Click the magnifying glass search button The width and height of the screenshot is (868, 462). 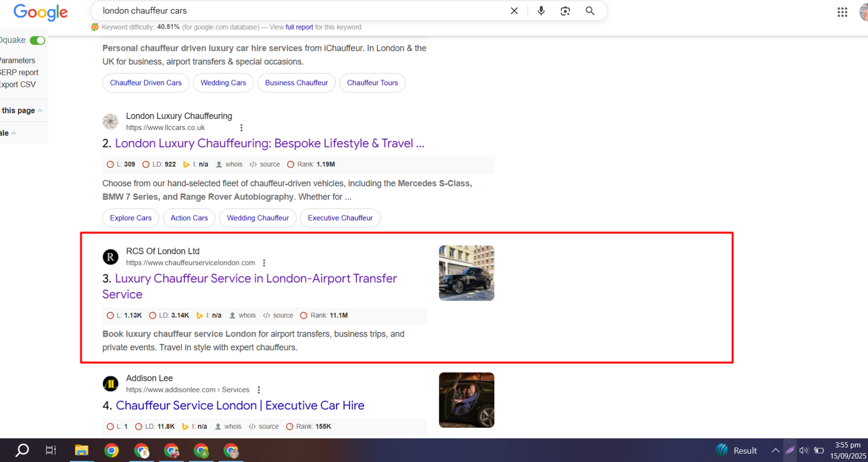590,11
